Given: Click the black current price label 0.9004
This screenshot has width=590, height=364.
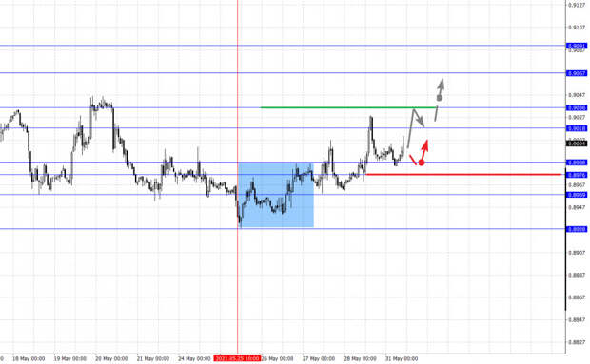Looking at the screenshot, I should pyautogui.click(x=577, y=144).
